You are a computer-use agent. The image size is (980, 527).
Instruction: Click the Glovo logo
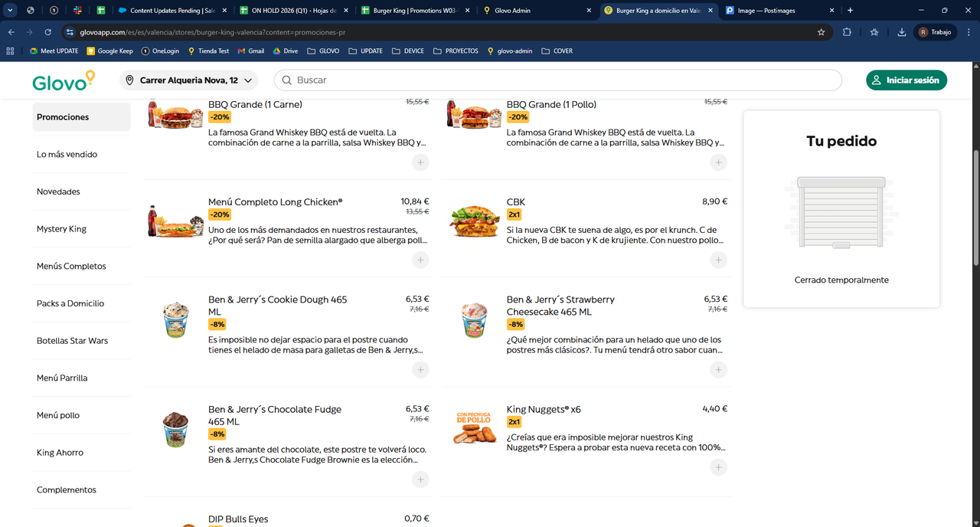(64, 80)
